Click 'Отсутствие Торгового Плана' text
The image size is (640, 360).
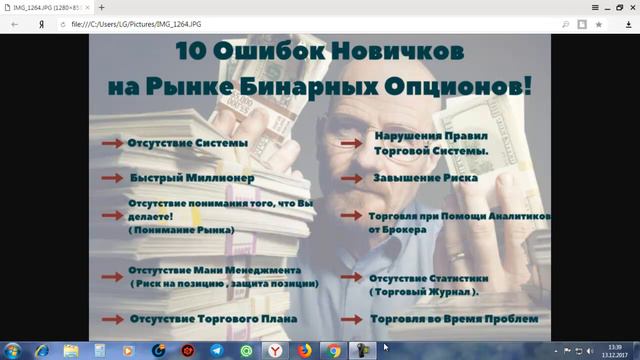coord(213,319)
